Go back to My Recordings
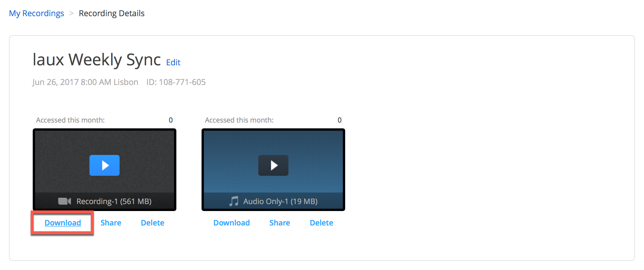 [36, 13]
